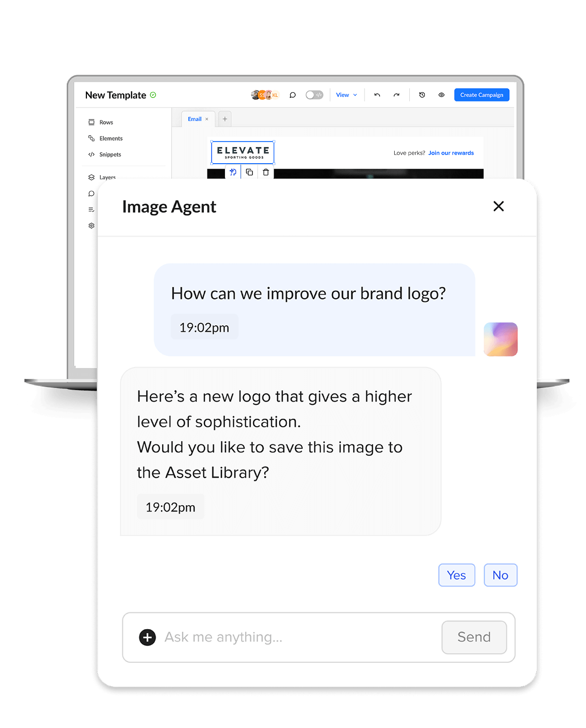This screenshot has height=728, width=586.
Task: Enable email preview with the eye icon
Action: pos(441,94)
